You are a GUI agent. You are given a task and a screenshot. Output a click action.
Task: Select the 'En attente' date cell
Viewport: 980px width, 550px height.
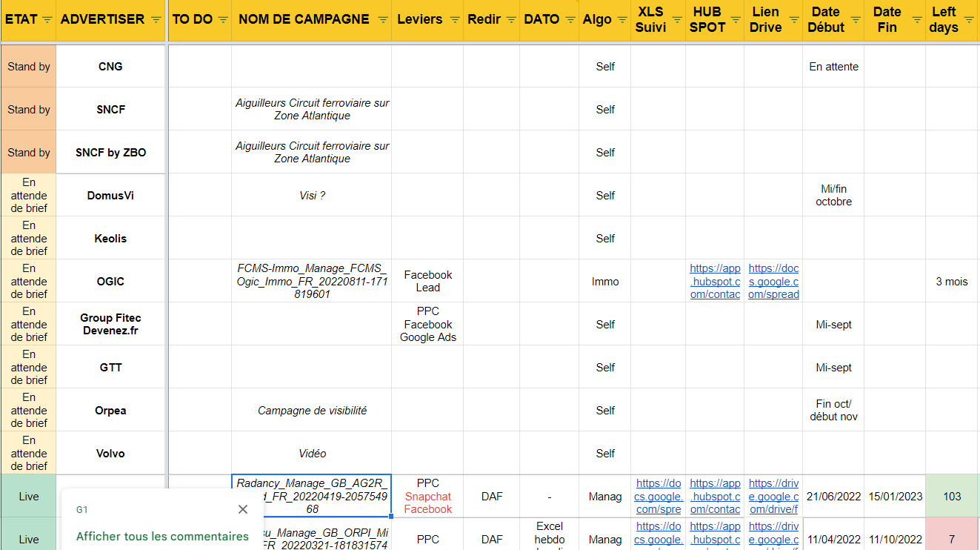click(x=833, y=66)
